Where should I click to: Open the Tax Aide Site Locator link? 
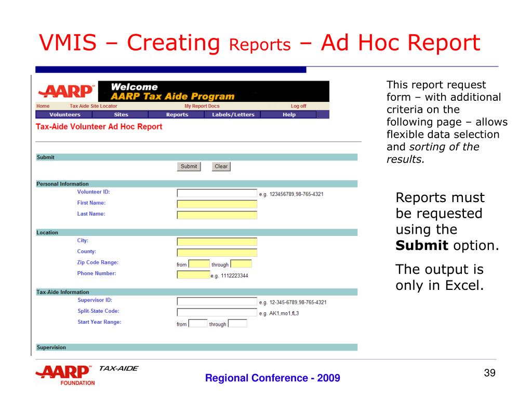(94, 106)
